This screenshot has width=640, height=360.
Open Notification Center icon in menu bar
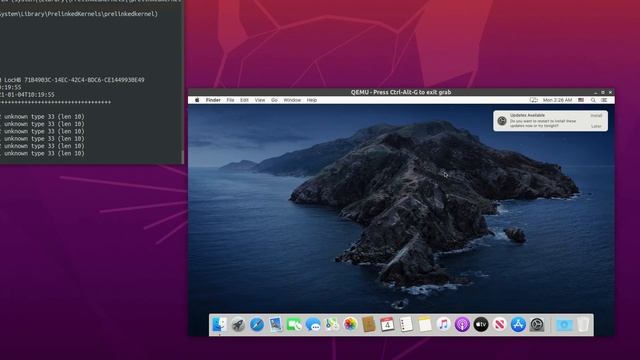pyautogui.click(x=604, y=100)
